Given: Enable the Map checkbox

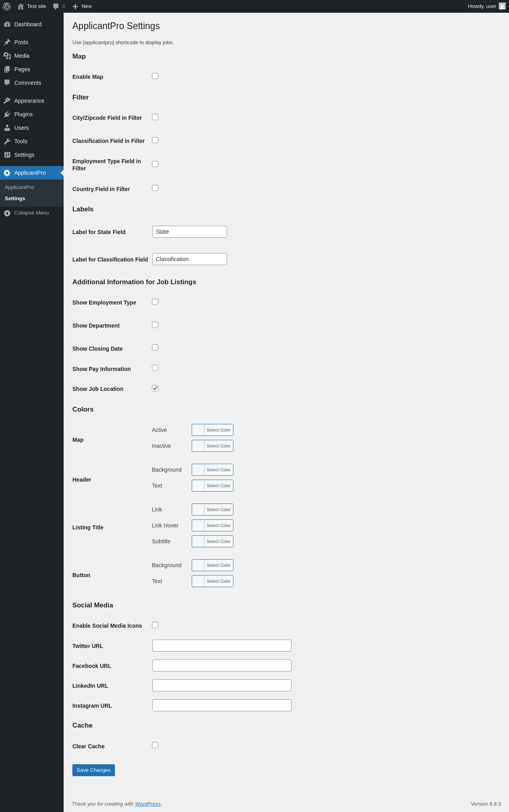Looking at the screenshot, I should [x=155, y=76].
